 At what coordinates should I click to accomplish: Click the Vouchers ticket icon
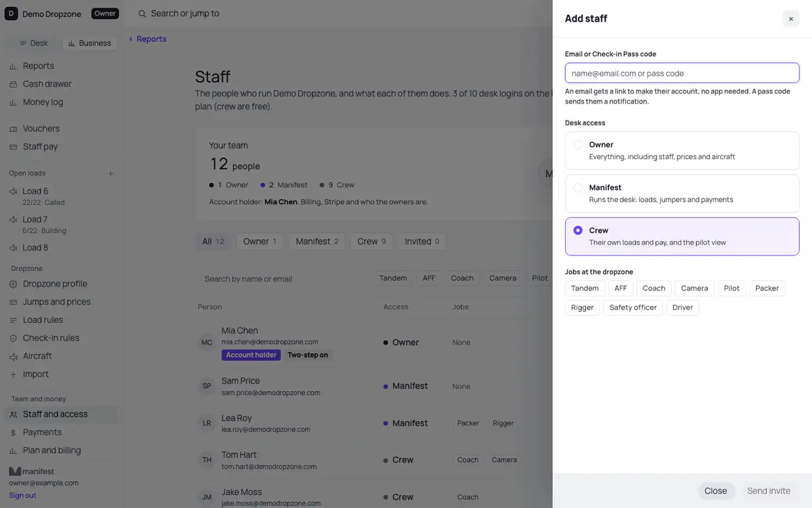coord(14,129)
